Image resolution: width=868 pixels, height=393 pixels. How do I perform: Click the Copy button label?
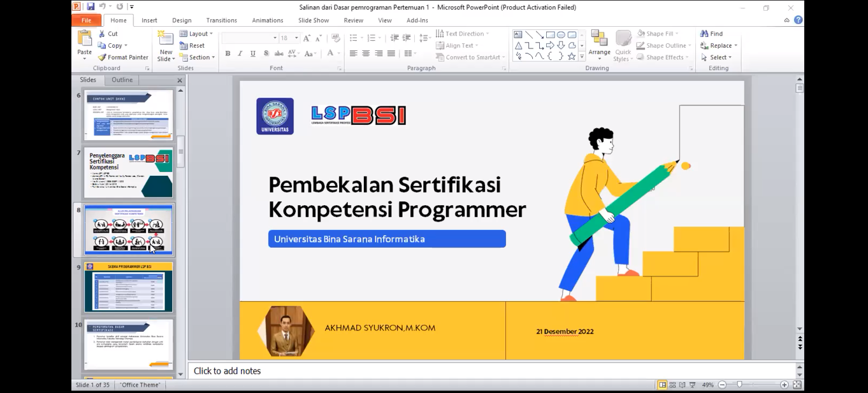pos(115,46)
